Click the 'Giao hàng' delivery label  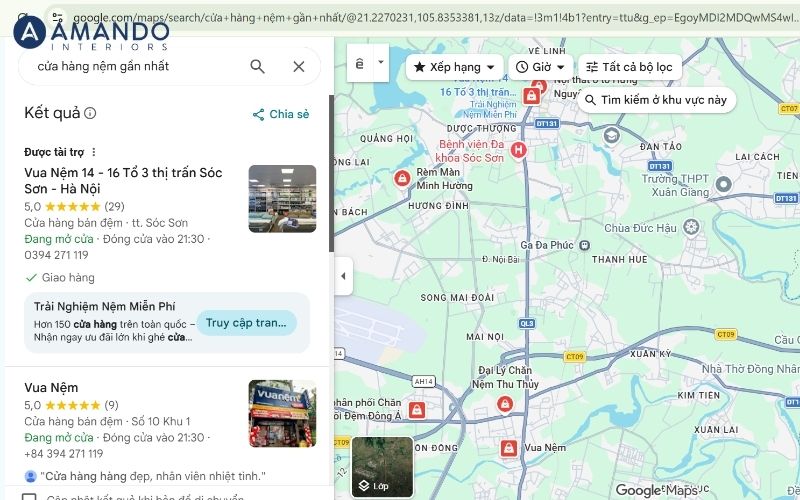coord(68,278)
